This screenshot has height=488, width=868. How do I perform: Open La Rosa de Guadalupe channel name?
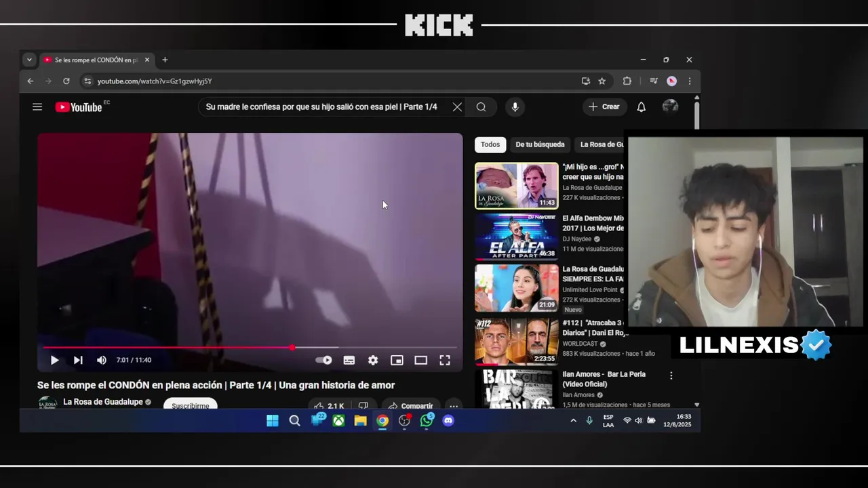(x=103, y=402)
